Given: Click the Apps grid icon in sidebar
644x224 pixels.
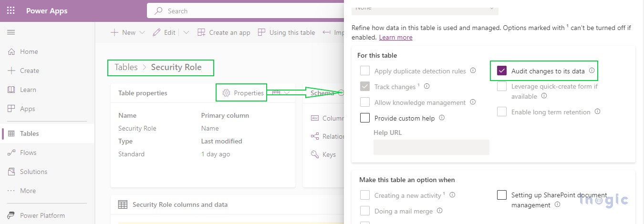Looking at the screenshot, I should tap(11, 109).
